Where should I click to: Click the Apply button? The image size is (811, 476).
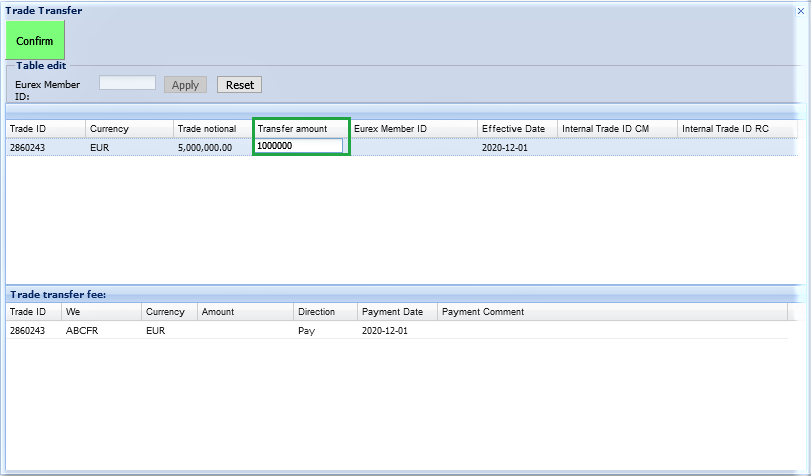click(x=185, y=85)
